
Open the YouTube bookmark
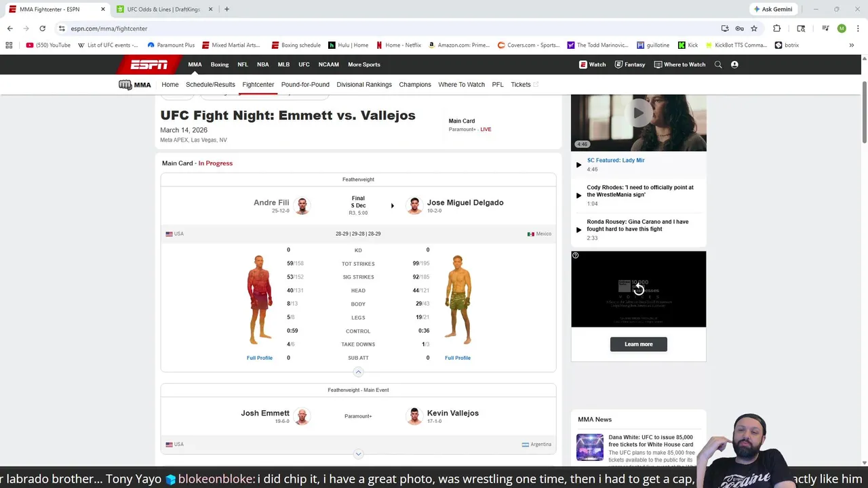click(48, 45)
